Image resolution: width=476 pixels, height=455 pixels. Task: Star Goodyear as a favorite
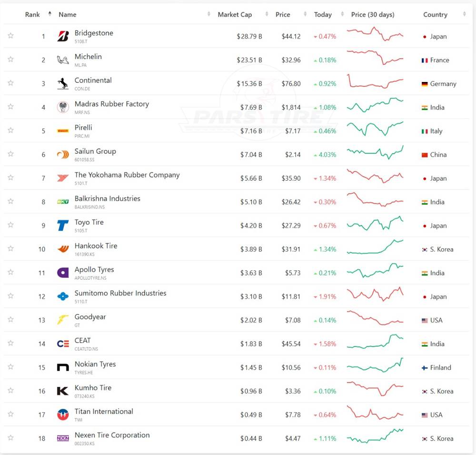[10, 319]
